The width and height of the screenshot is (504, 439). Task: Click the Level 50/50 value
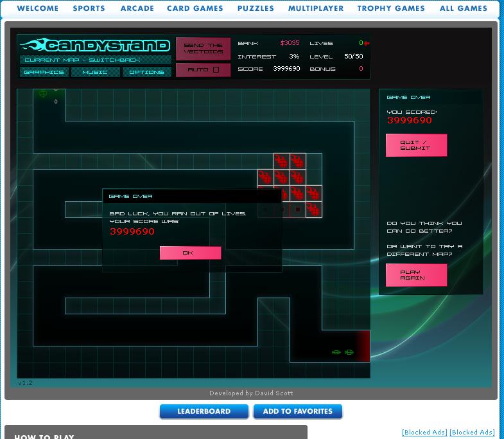point(354,57)
